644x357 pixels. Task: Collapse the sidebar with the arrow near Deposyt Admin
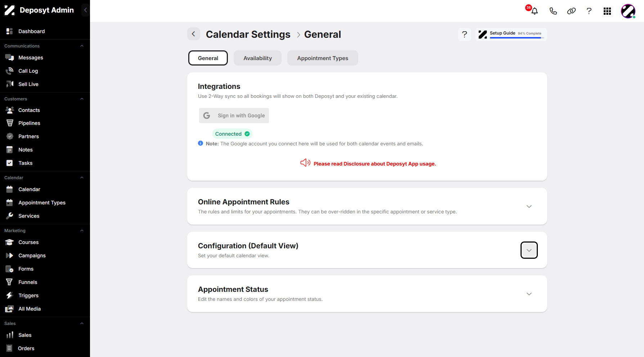pyautogui.click(x=85, y=10)
